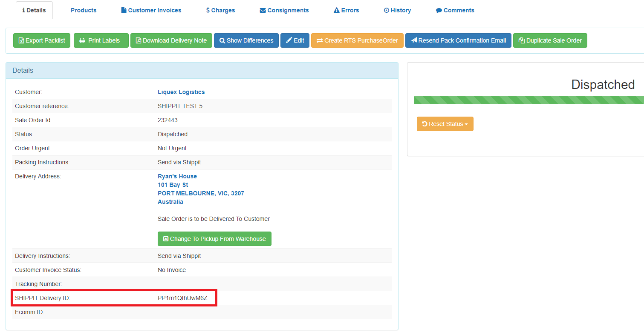
Task: Click the speech bubble icon on Comments tab
Action: click(439, 10)
